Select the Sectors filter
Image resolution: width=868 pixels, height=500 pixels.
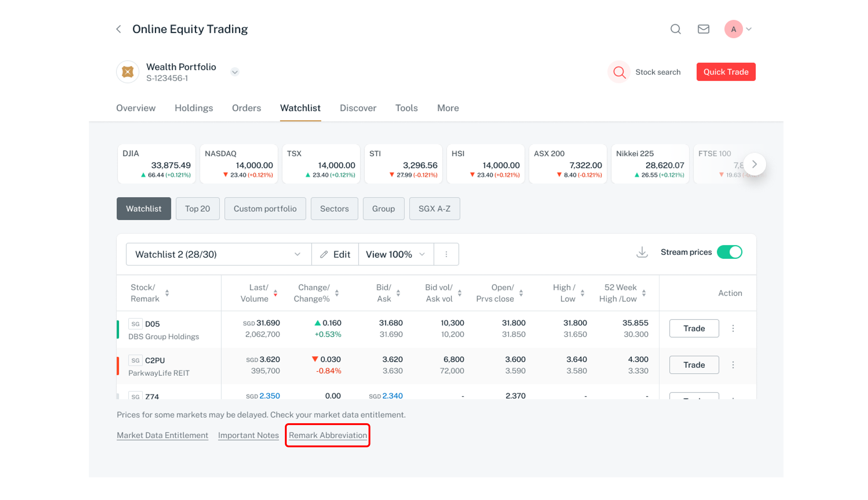point(334,208)
